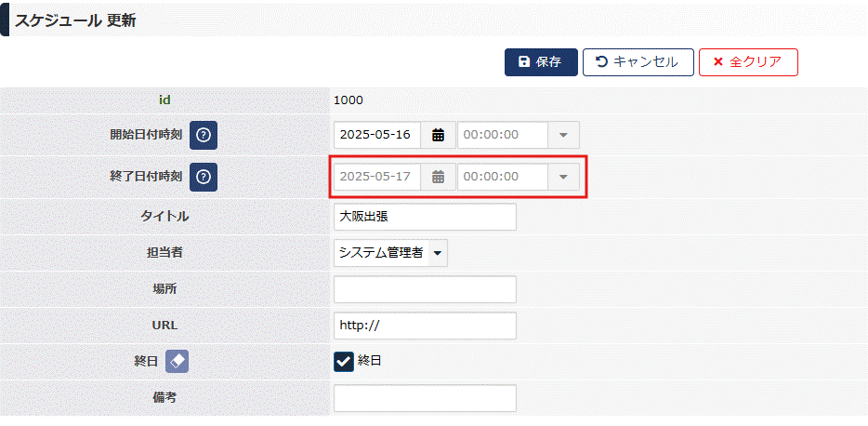Click the start date field 2025-05-16
The height and width of the screenshot is (426, 868).
point(377,135)
